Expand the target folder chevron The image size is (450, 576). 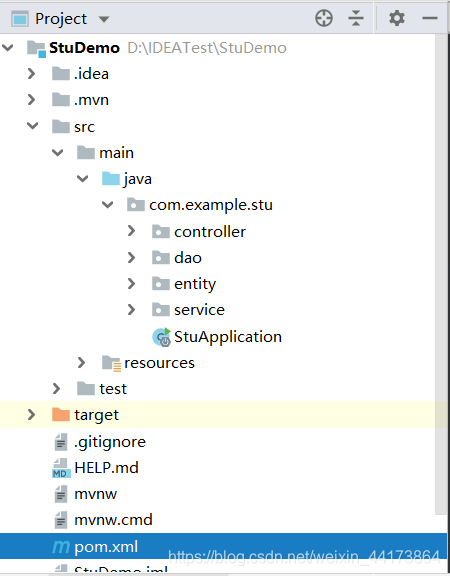(x=32, y=415)
